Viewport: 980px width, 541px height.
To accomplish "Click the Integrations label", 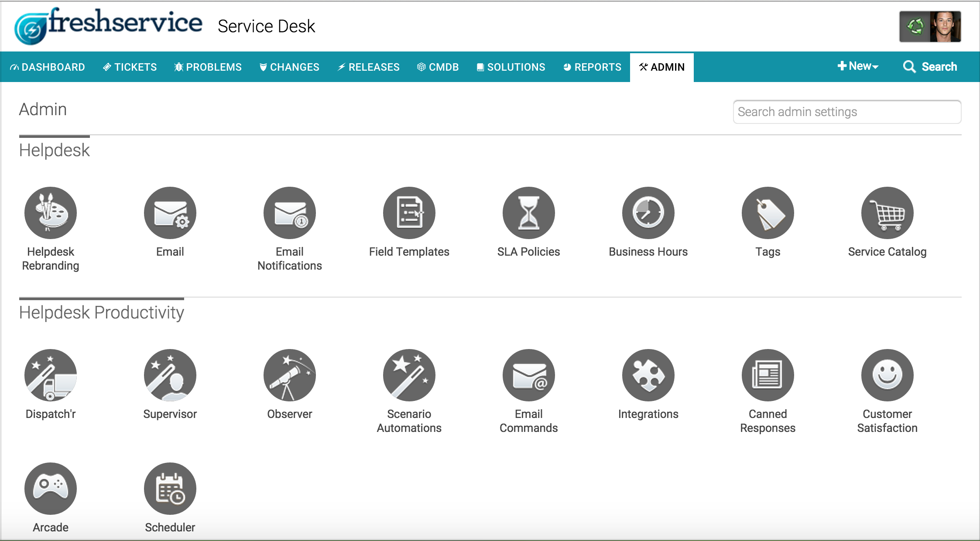I will coord(648,414).
